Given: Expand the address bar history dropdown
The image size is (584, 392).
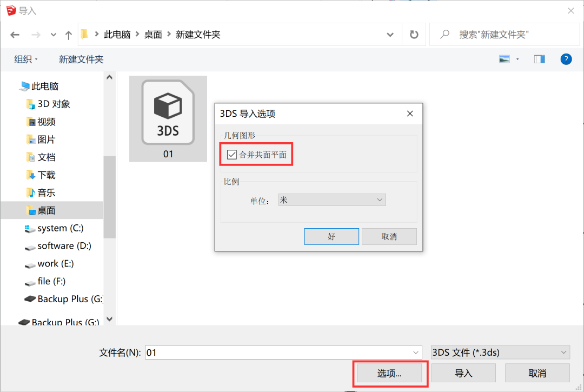Looking at the screenshot, I should [x=390, y=35].
